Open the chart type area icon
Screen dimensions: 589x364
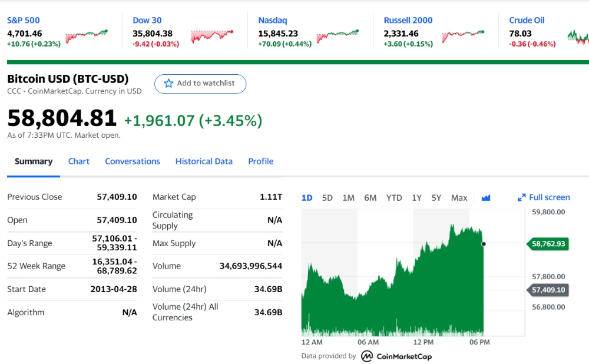(x=486, y=197)
